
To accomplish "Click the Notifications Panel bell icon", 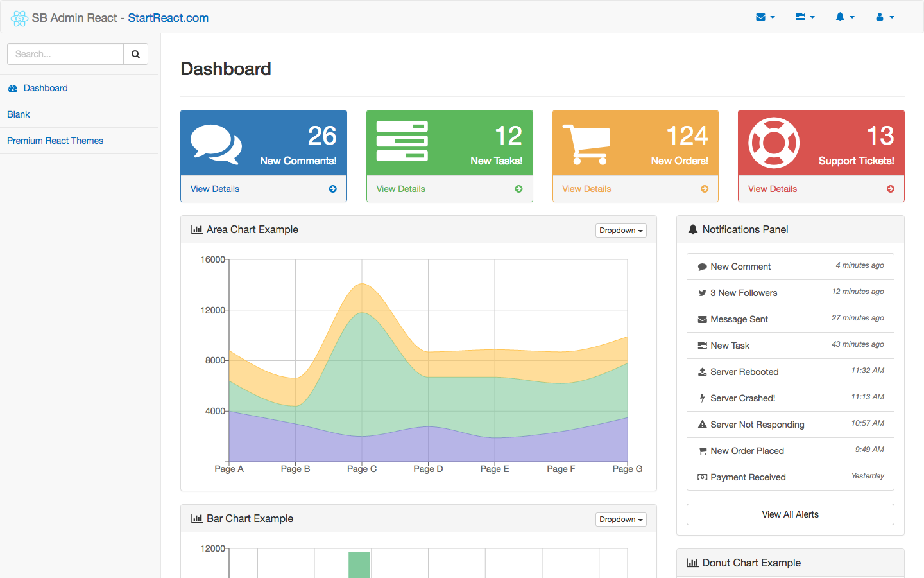I will click(693, 229).
